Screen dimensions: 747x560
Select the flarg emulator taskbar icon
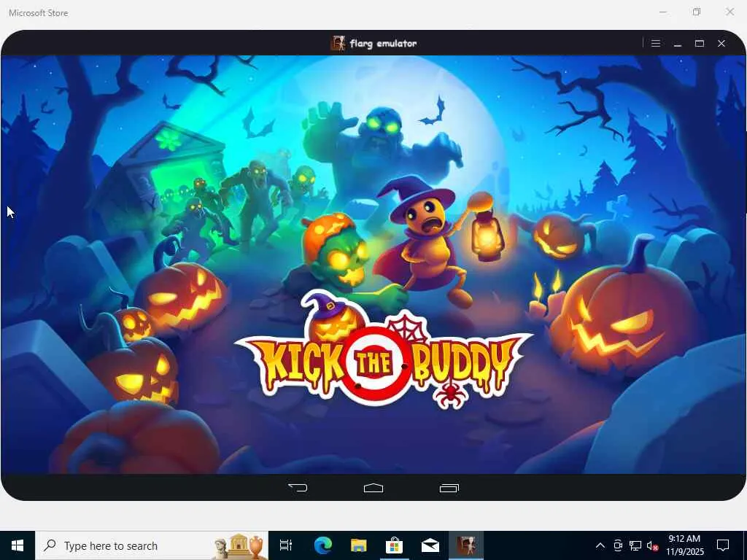(x=466, y=545)
